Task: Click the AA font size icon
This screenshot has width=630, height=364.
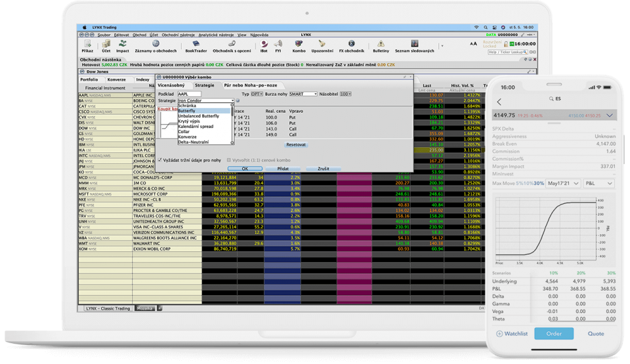Action: (473, 44)
